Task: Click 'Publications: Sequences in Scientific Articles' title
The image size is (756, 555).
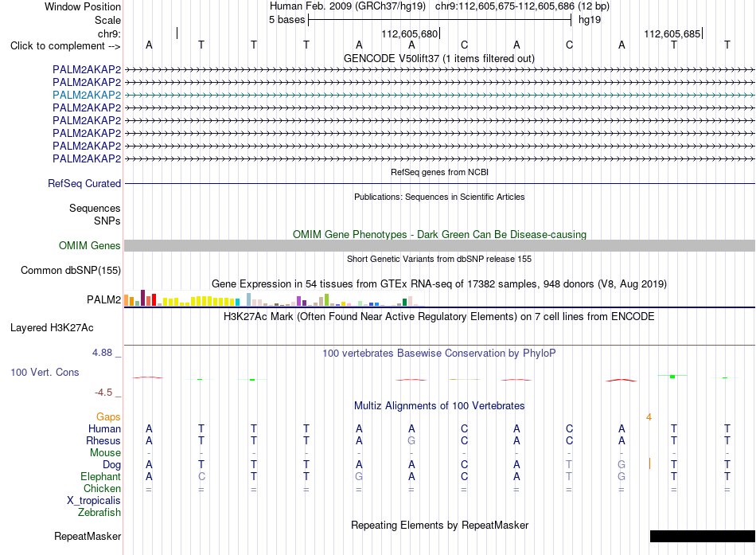Action: (x=439, y=197)
